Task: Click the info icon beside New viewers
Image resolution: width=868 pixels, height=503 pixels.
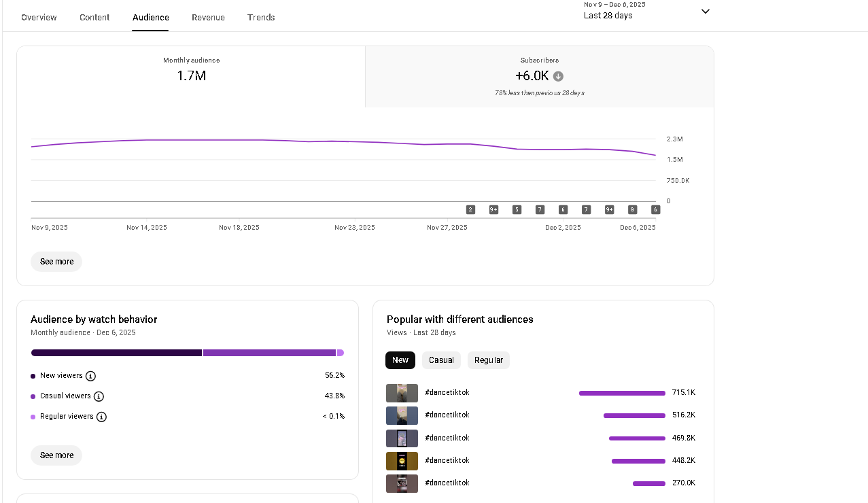Action: click(x=90, y=376)
